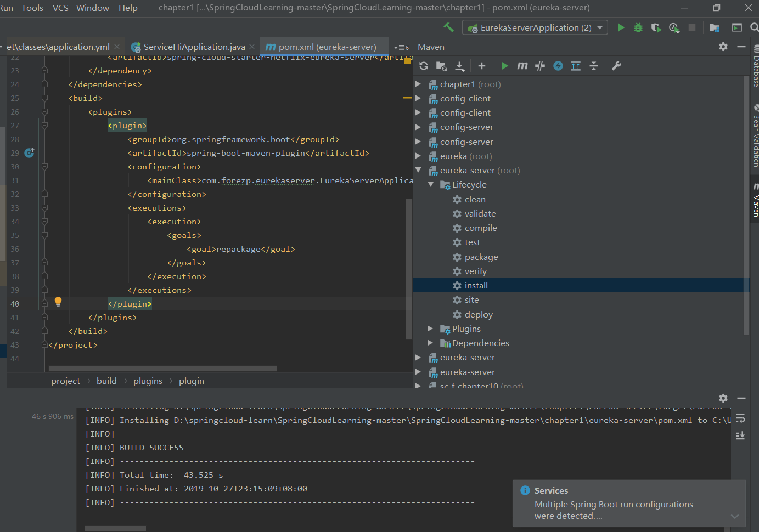
Task: Open Run Anything icon in toolbar
Action: coord(737,27)
